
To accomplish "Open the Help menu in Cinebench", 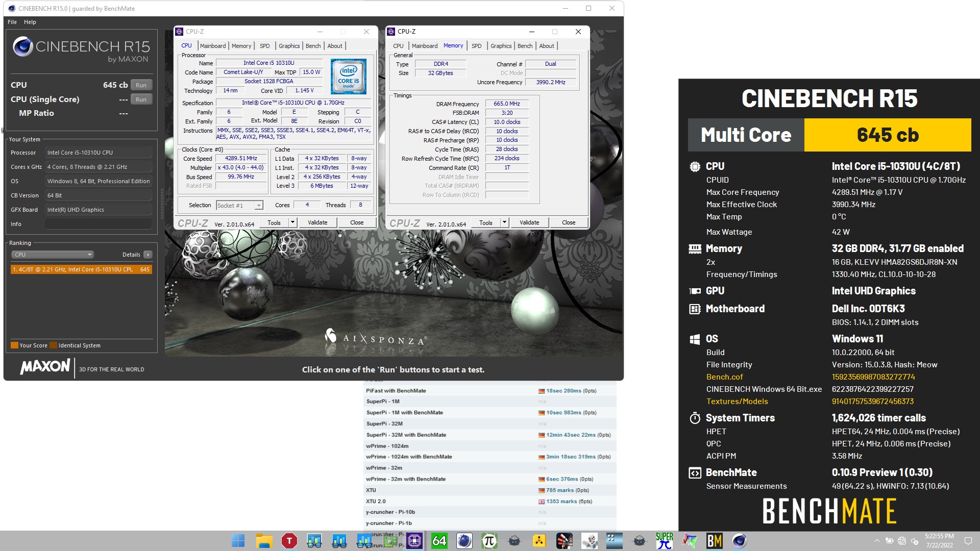I will click(x=30, y=22).
